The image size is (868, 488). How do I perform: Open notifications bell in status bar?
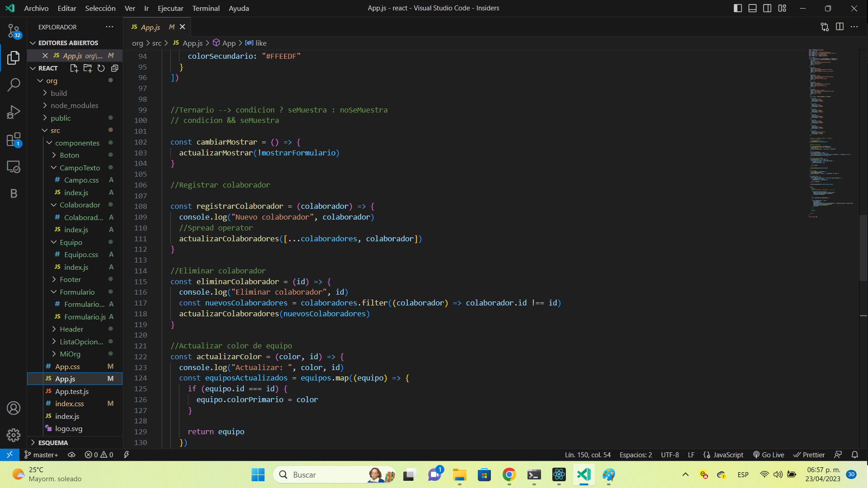pos(854,455)
